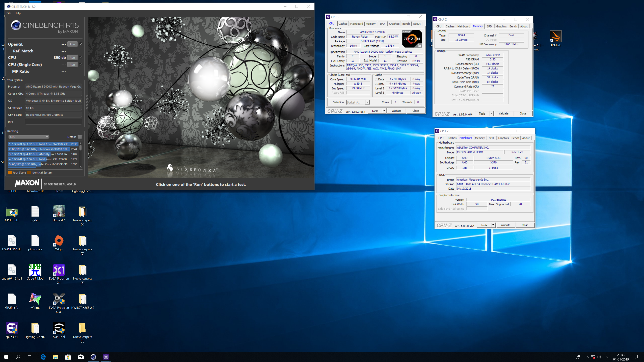
Task: Open SPD tab in Memory CPU-Z window
Action: [489, 26]
